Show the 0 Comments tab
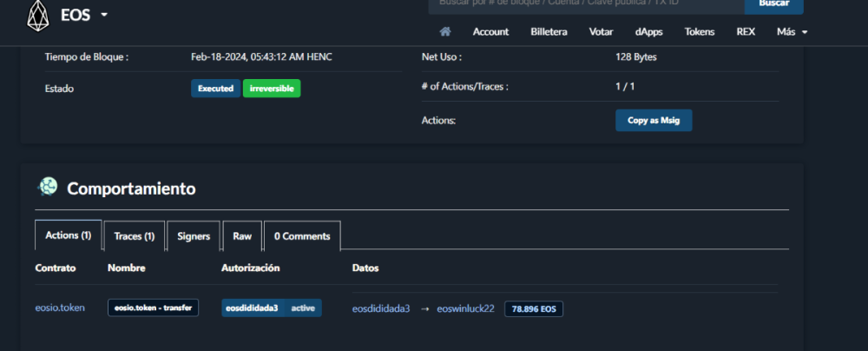 coord(302,235)
